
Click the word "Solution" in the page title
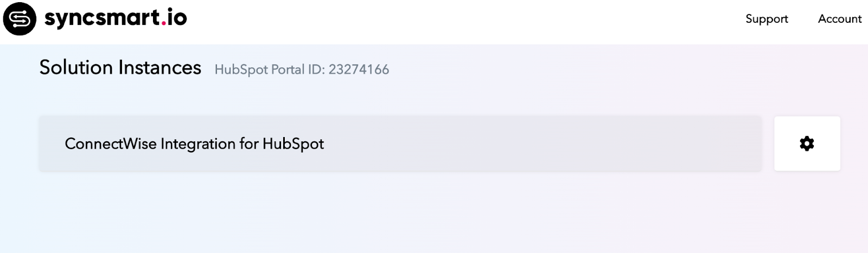[76, 68]
